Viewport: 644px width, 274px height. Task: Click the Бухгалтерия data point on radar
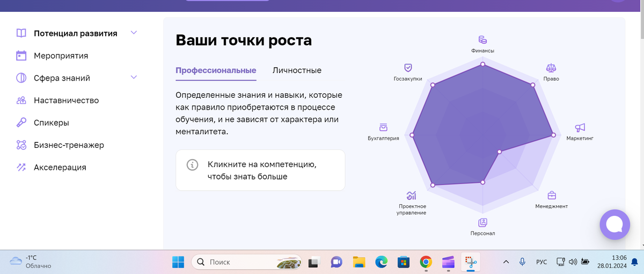[x=412, y=135]
